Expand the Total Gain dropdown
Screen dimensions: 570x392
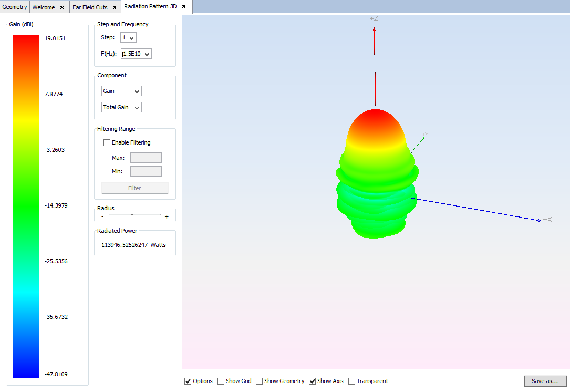pos(121,108)
